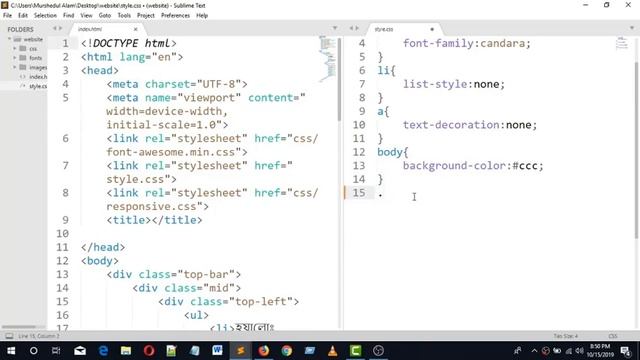640x360 pixels.
Task: Open volume control in system tray
Action: coord(579,351)
